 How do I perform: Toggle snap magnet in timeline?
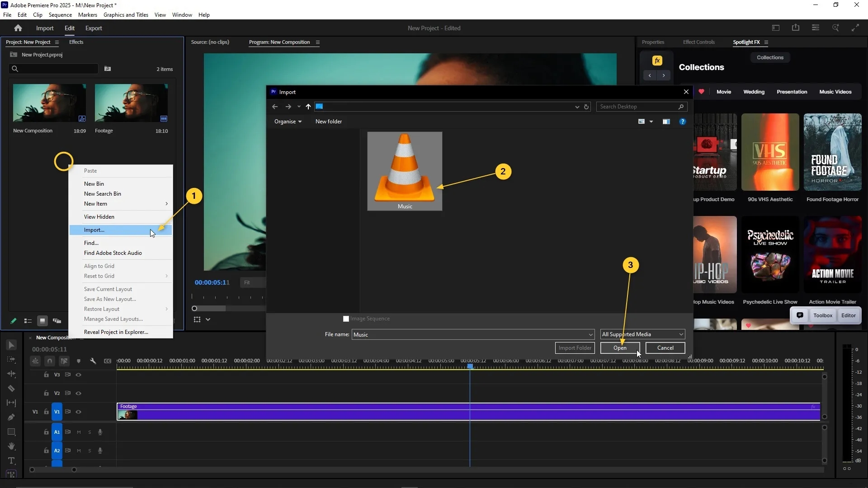point(50,361)
